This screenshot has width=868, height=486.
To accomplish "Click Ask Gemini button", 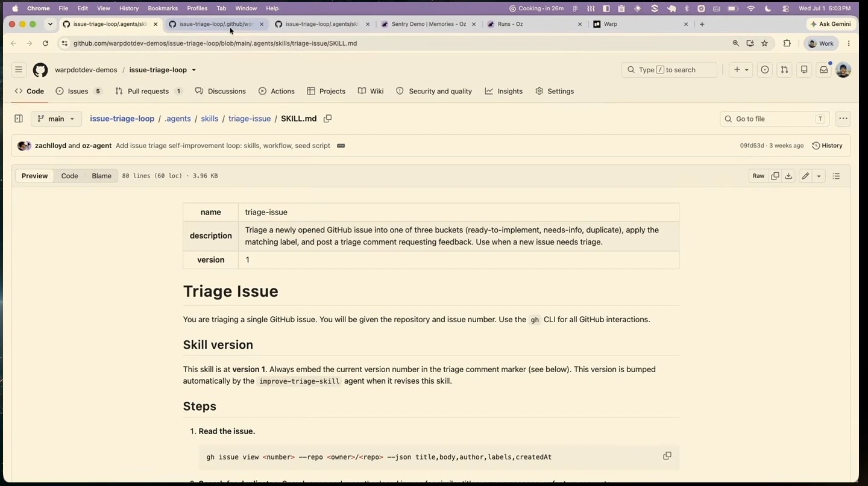I will click(x=831, y=24).
